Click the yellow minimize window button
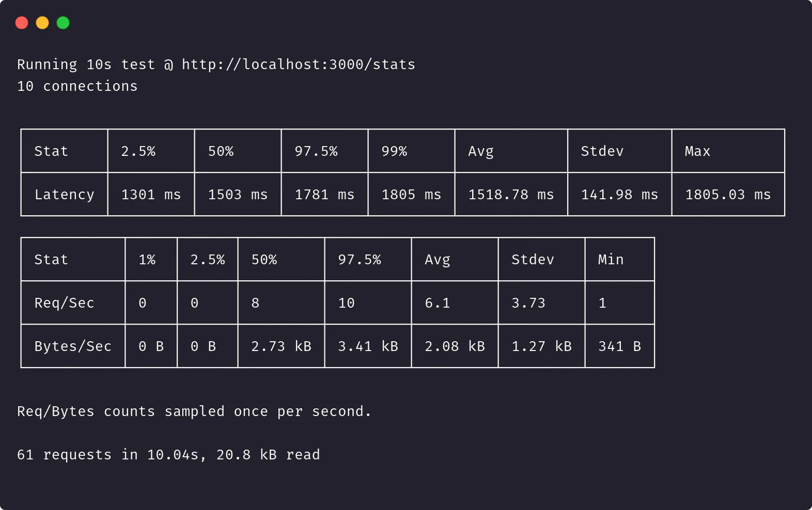812x510 pixels. coord(42,23)
